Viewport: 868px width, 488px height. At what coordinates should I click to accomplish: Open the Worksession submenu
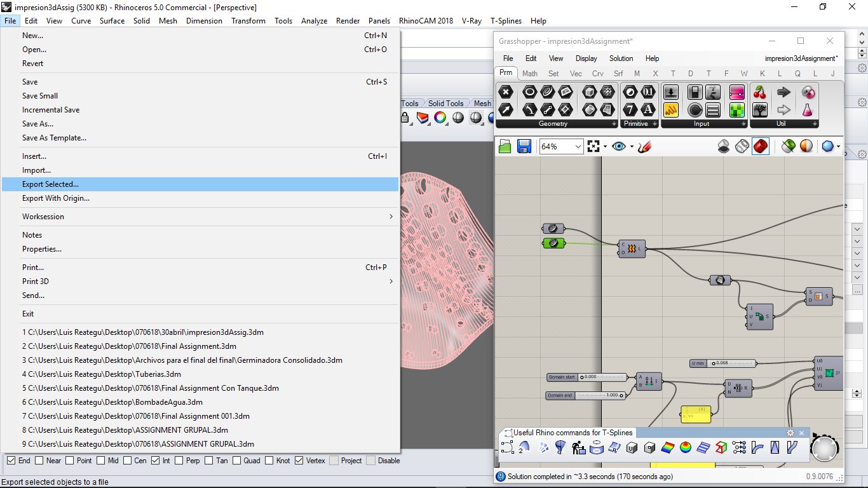[200, 217]
